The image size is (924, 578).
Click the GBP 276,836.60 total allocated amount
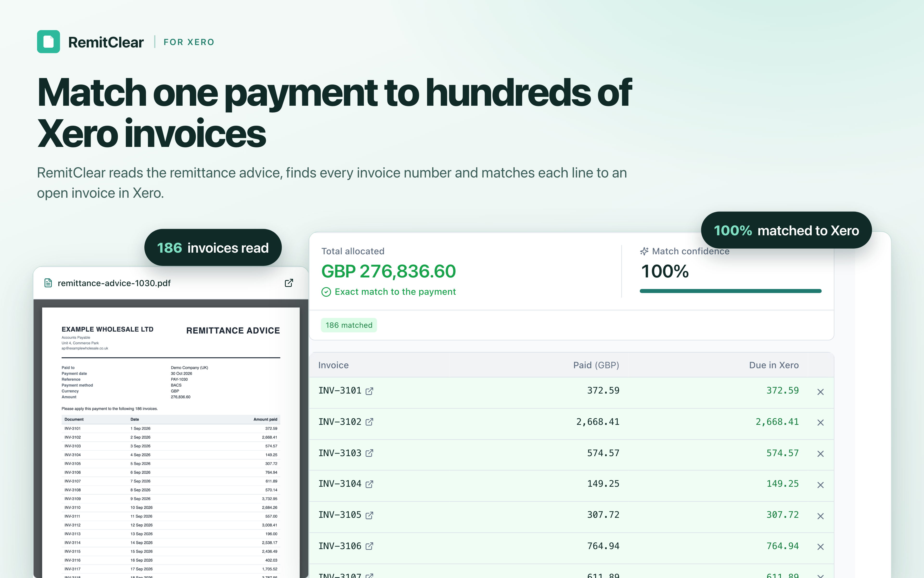click(388, 271)
